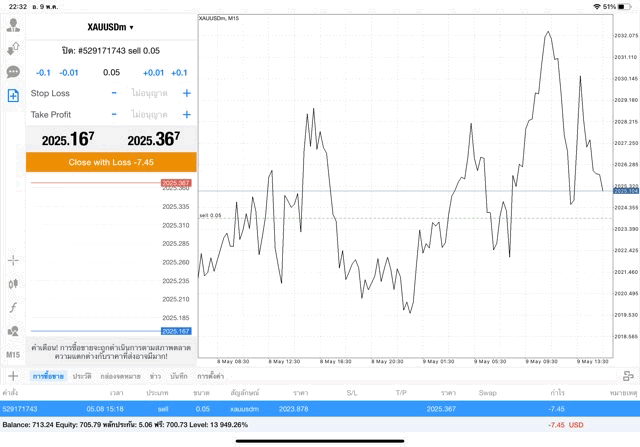The height and width of the screenshot is (447, 640).
Task: Open the objects shapes icon
Action: pyautogui.click(x=13, y=331)
